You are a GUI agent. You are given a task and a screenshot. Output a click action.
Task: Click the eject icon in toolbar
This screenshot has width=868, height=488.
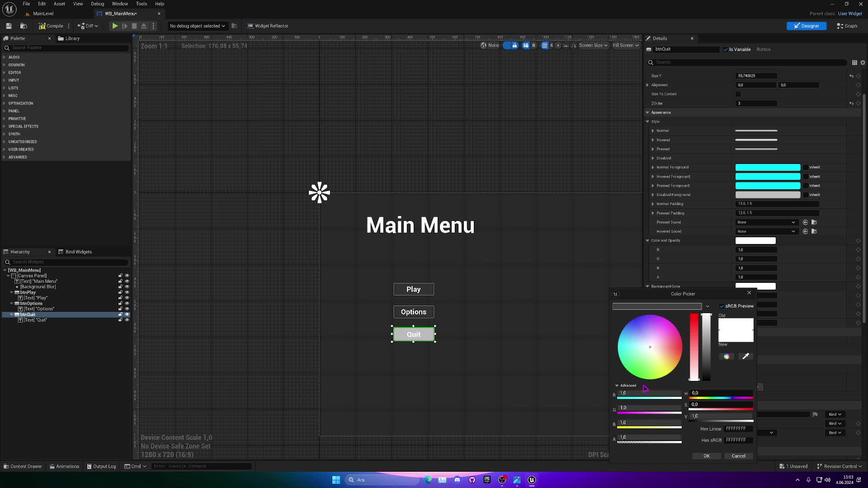click(143, 26)
